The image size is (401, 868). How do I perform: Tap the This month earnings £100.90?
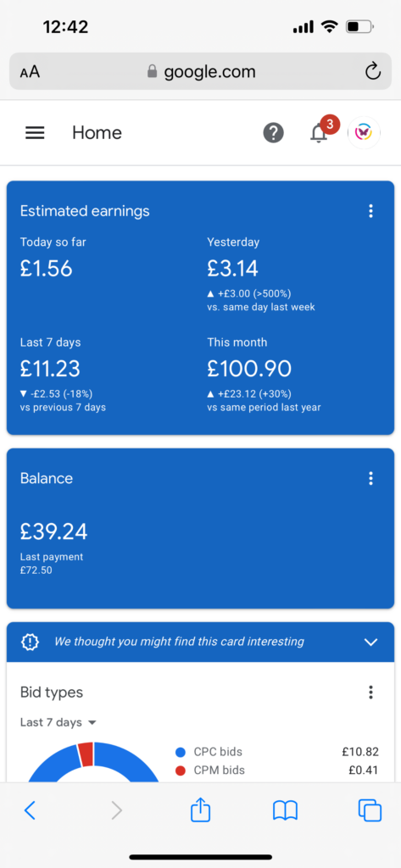point(249,369)
